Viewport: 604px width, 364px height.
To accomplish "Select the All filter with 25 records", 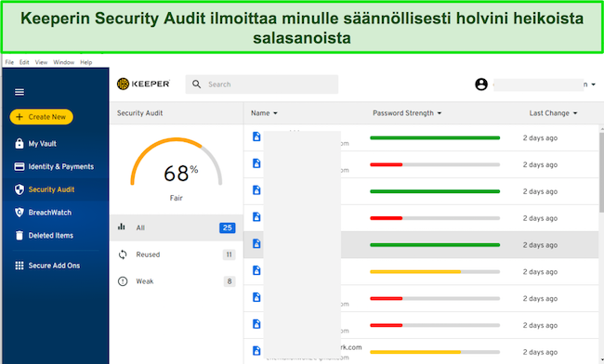I will (177, 227).
